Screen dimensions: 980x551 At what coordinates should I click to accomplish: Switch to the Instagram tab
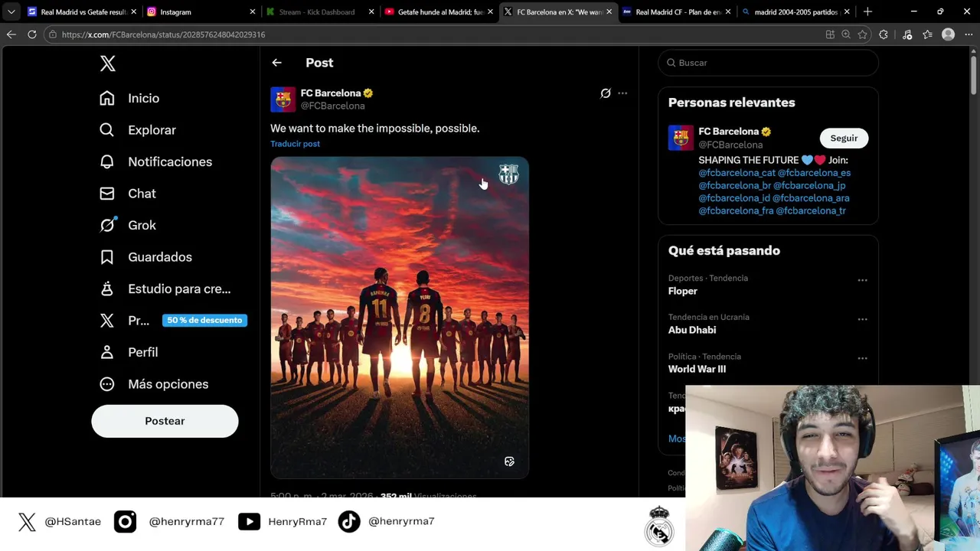click(x=201, y=12)
